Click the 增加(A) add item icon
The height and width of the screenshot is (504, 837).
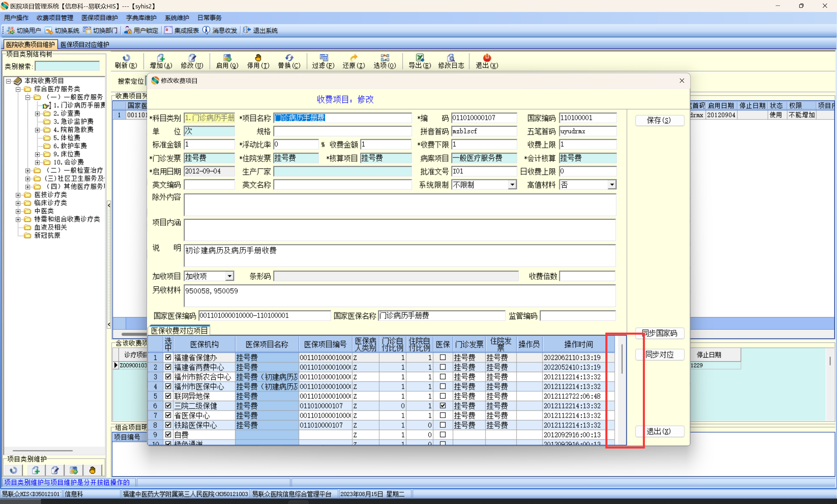161,58
